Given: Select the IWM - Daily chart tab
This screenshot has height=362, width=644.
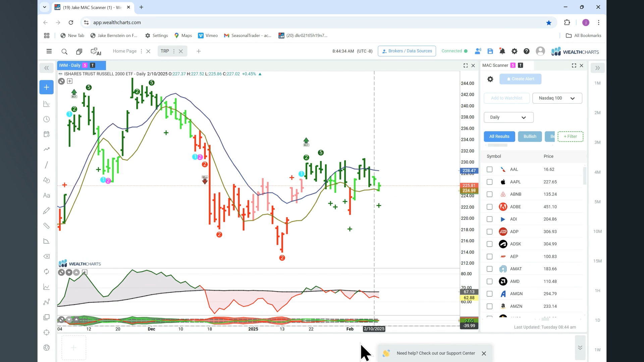Looking at the screenshot, I should point(82,65).
